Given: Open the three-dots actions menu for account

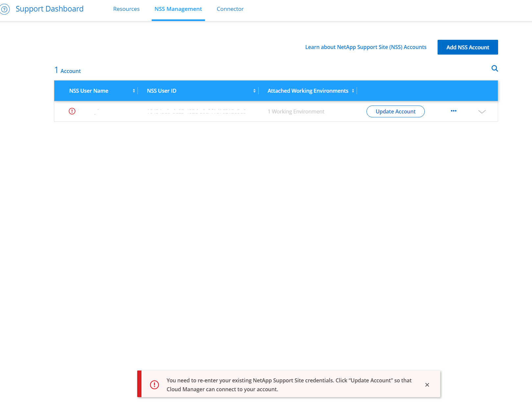Looking at the screenshot, I should pos(453,111).
